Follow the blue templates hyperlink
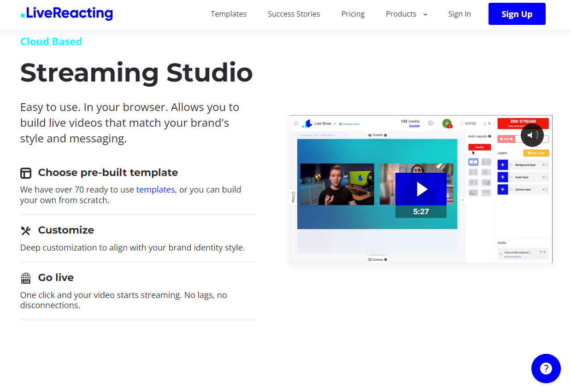Image resolution: width=571 pixels, height=392 pixels. [x=155, y=189]
